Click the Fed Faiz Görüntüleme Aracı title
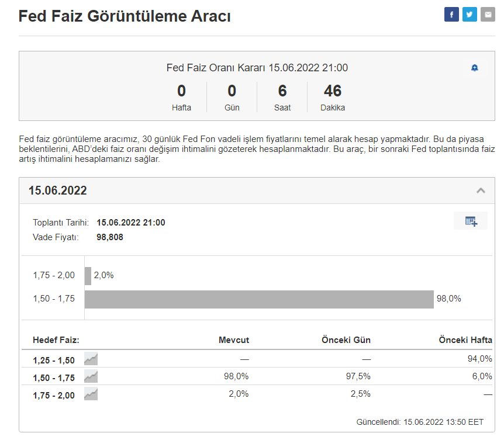Screen dimensions: 504x440 coord(125,16)
